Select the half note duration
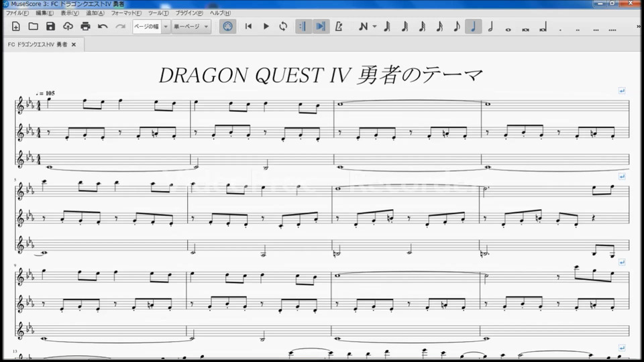The height and width of the screenshot is (362, 644). [490, 27]
